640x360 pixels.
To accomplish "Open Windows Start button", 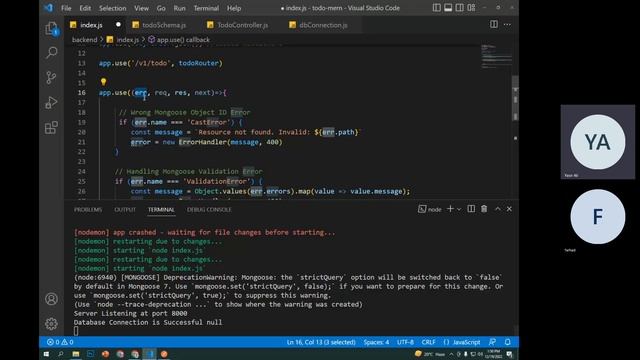I will (x=46, y=354).
